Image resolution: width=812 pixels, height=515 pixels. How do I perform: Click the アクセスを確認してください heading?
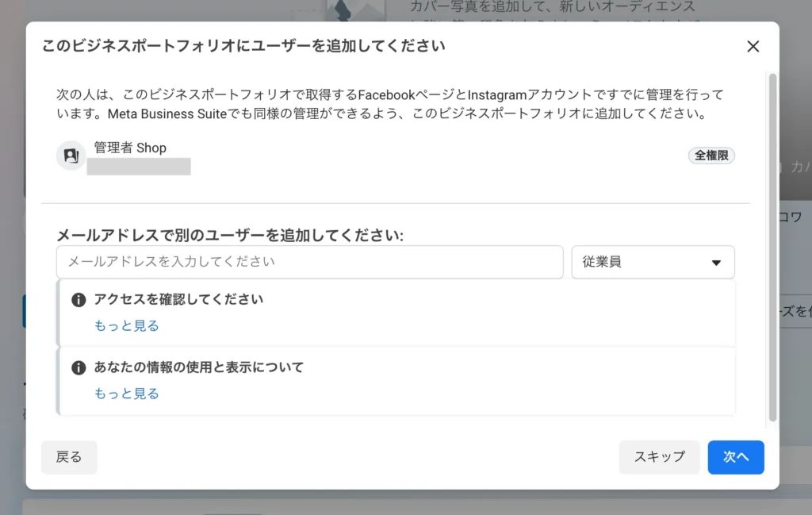(178, 300)
